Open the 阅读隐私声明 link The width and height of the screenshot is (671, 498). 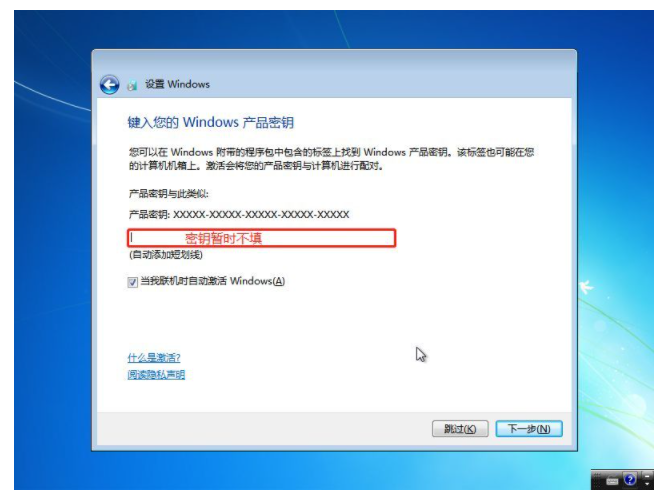coord(156,375)
